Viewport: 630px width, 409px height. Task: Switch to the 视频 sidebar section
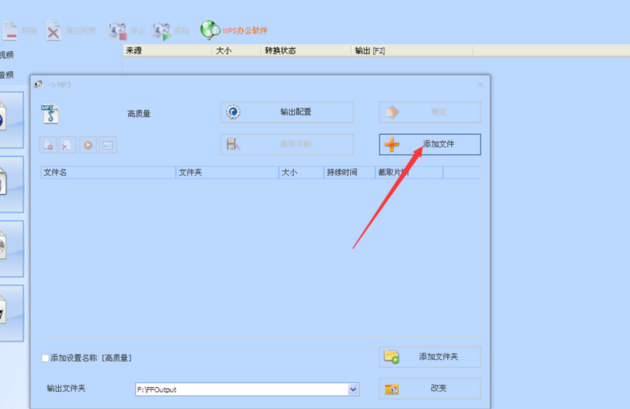7,55
